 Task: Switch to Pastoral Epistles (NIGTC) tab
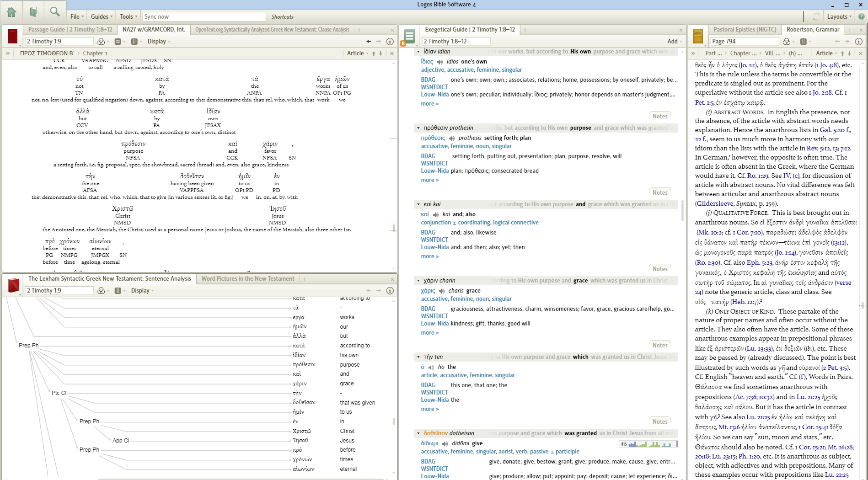745,29
